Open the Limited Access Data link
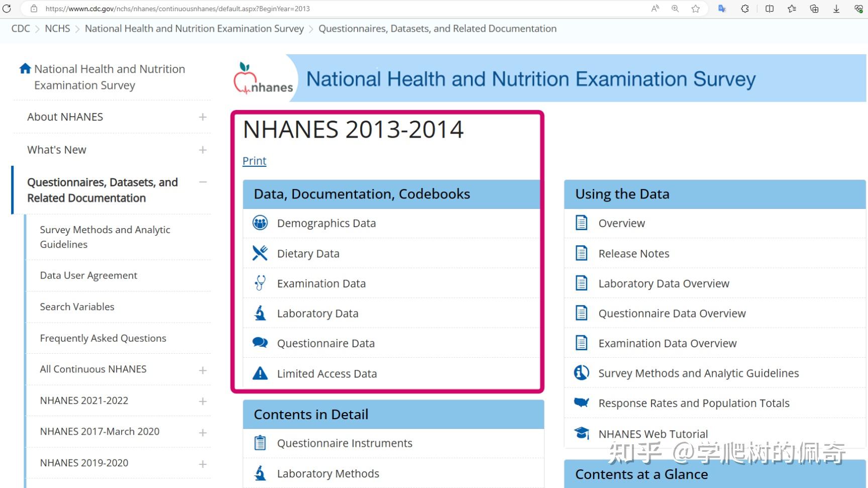868x488 pixels. pos(327,374)
